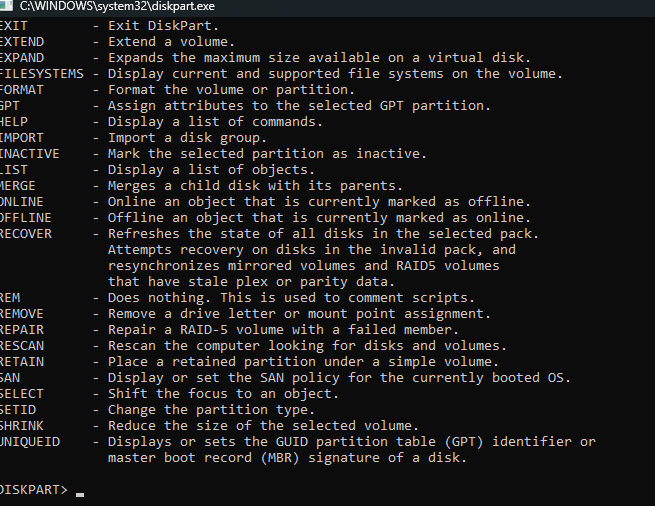
Task: Click "master boot record (MBR) signature" line
Action: tap(286, 458)
